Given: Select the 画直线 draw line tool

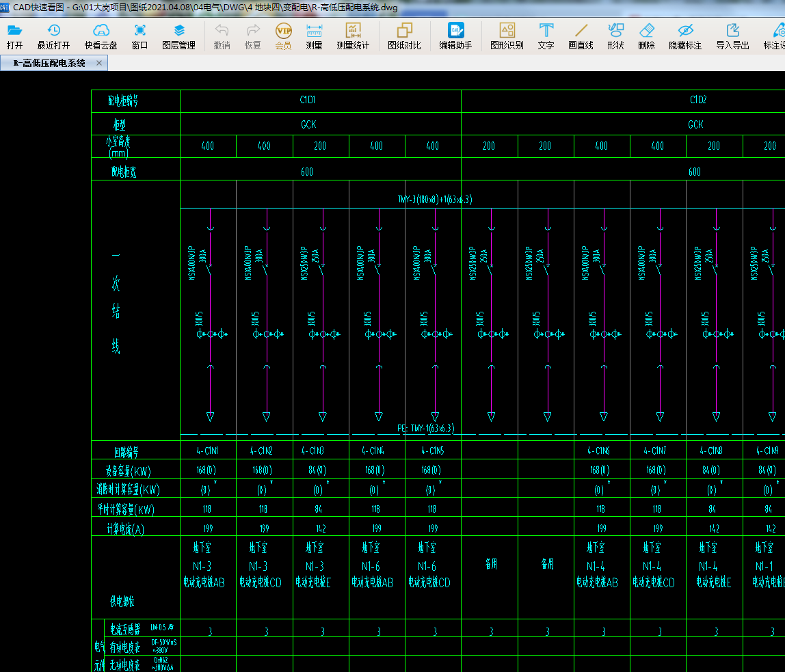Looking at the screenshot, I should pyautogui.click(x=581, y=36).
